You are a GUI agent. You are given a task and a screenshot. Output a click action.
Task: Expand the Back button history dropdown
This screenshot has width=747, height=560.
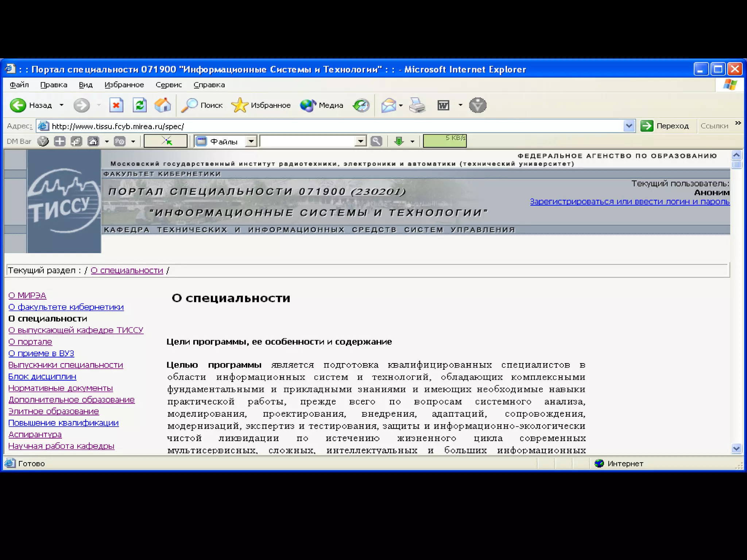62,105
